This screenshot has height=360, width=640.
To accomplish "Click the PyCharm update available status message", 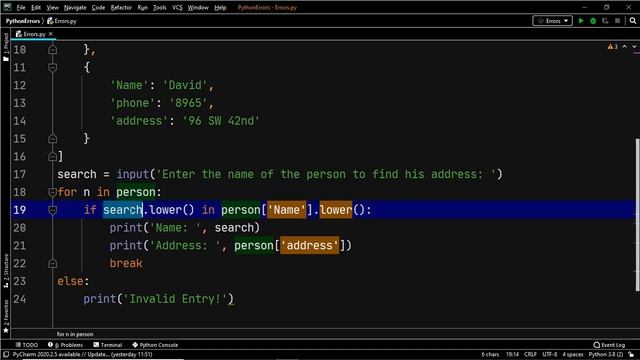I will point(82,354).
